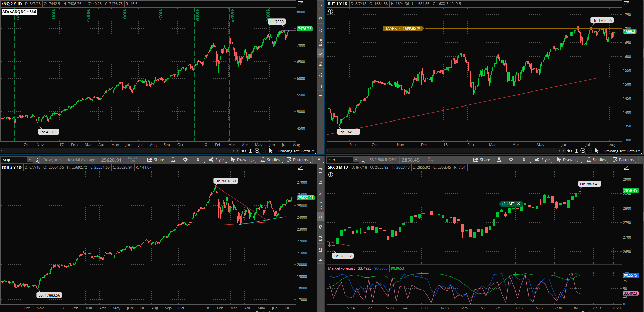644x312 pixels.
Task: Open Drawings in the $DJI toolbar
Action: click(x=242, y=160)
